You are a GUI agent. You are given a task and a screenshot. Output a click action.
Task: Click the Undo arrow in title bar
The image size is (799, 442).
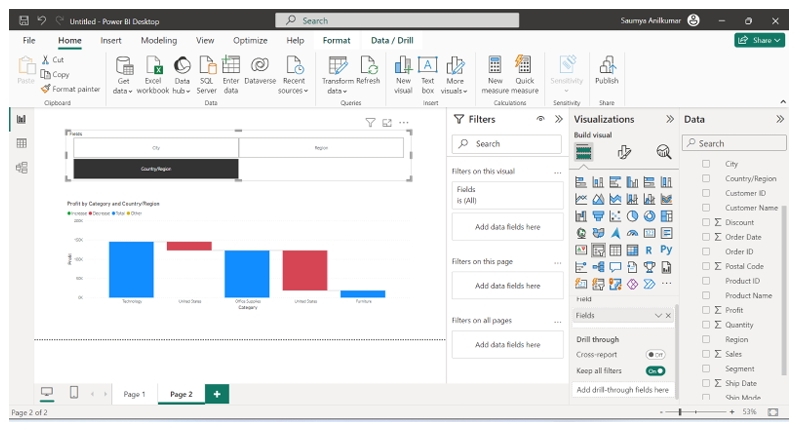coord(41,20)
